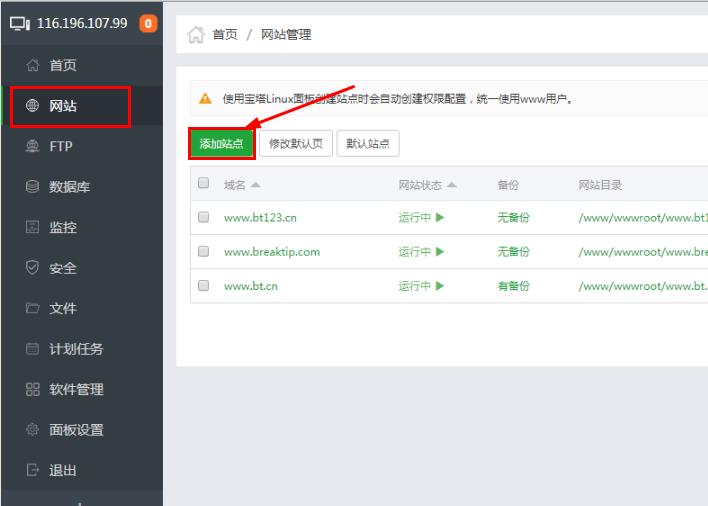Screen dimensions: 708x506
Task: Open the www.bt123.cn domain link
Action: pos(261,218)
